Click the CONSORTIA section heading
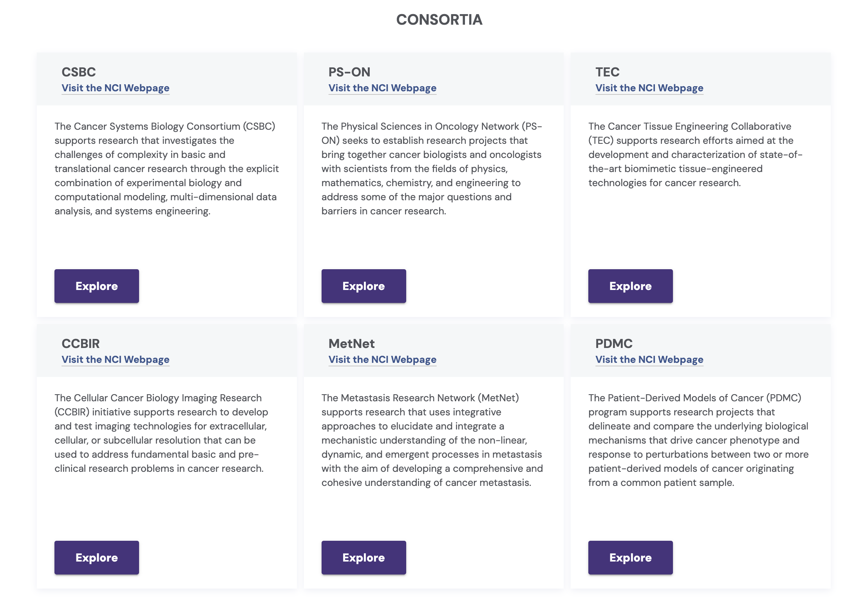Viewport: 868px width, 616px height. 439,20
